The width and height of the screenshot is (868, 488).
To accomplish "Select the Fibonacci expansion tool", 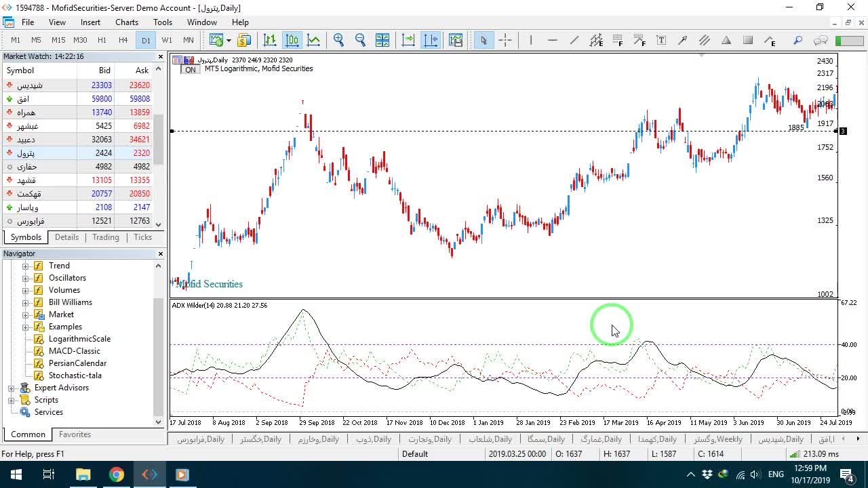I will click(639, 40).
